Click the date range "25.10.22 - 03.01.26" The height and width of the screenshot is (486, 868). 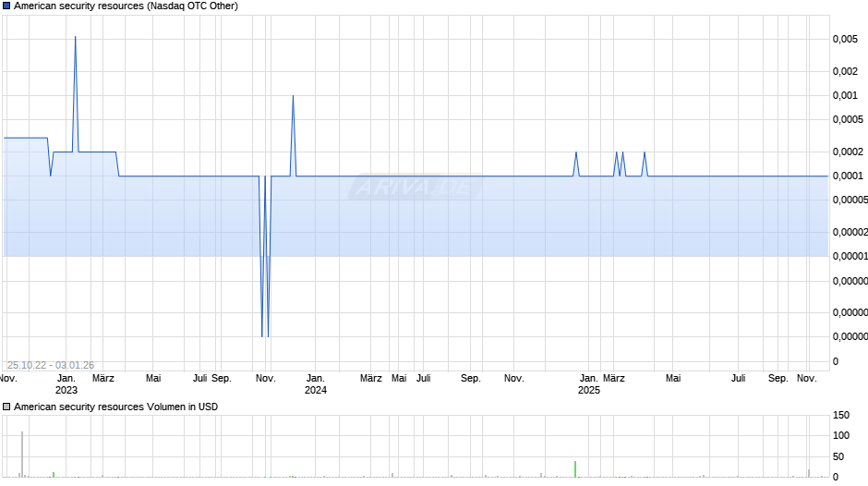51,365
